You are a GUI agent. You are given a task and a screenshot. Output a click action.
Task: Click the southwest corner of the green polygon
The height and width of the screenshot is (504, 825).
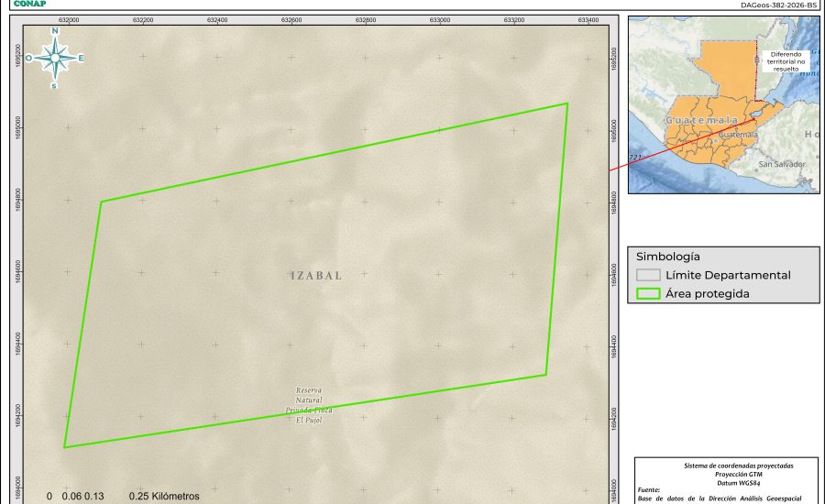tap(64, 447)
